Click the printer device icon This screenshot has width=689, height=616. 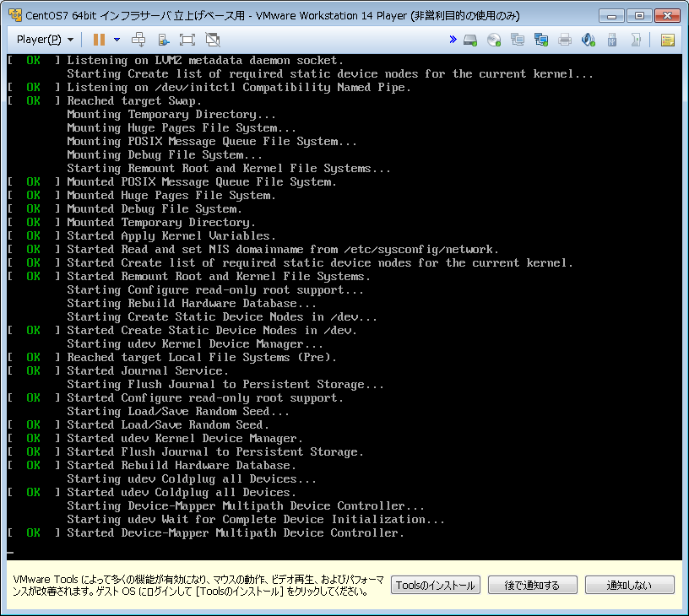tap(565, 40)
